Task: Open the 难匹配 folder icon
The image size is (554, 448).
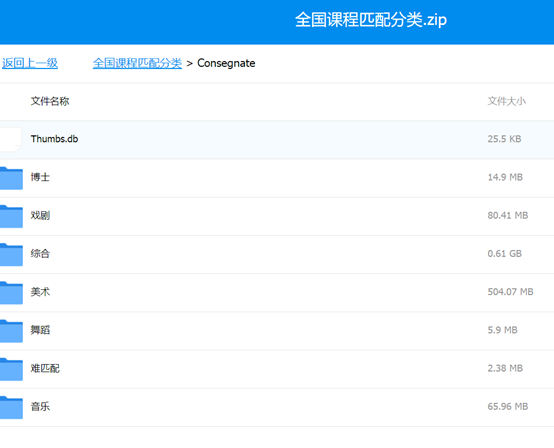Action: coord(11,369)
